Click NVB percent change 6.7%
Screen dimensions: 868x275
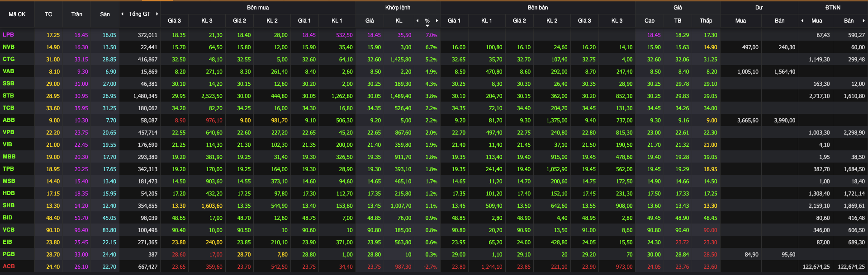click(431, 47)
